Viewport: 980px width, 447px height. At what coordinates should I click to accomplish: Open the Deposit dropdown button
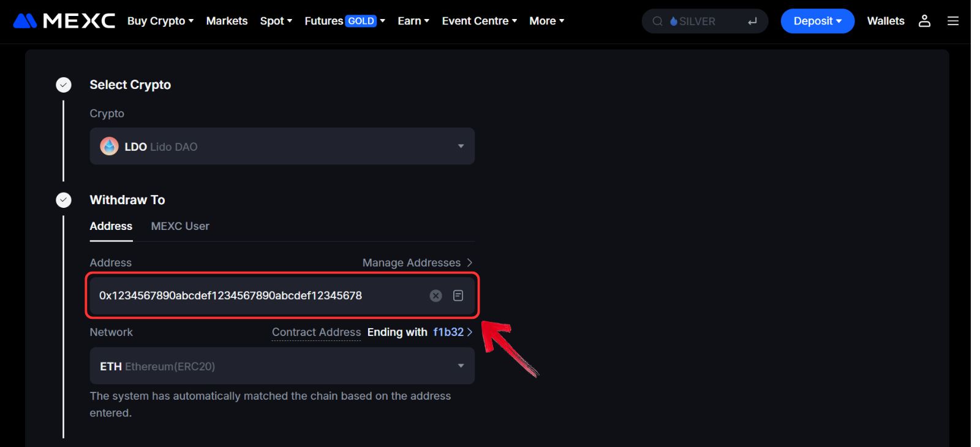pyautogui.click(x=817, y=21)
